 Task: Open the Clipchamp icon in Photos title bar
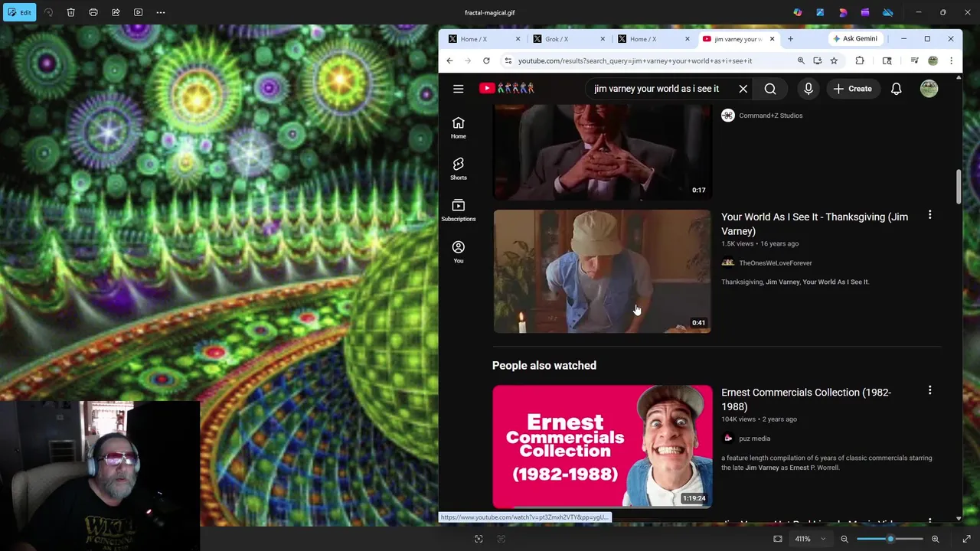point(843,12)
